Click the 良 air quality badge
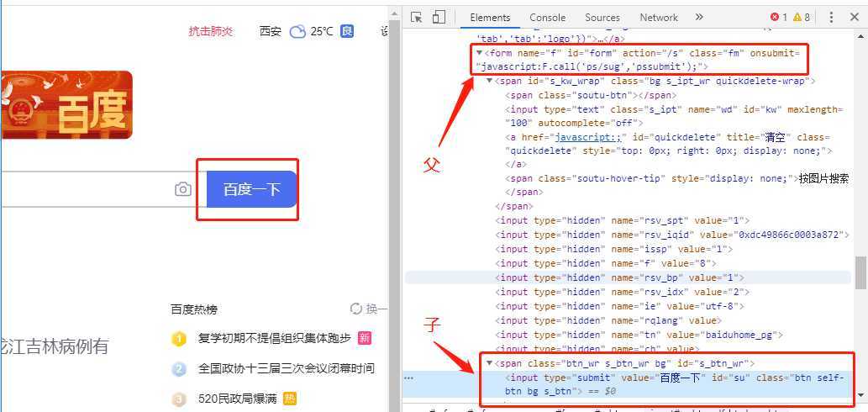The height and width of the screenshot is (412, 868). [x=346, y=31]
